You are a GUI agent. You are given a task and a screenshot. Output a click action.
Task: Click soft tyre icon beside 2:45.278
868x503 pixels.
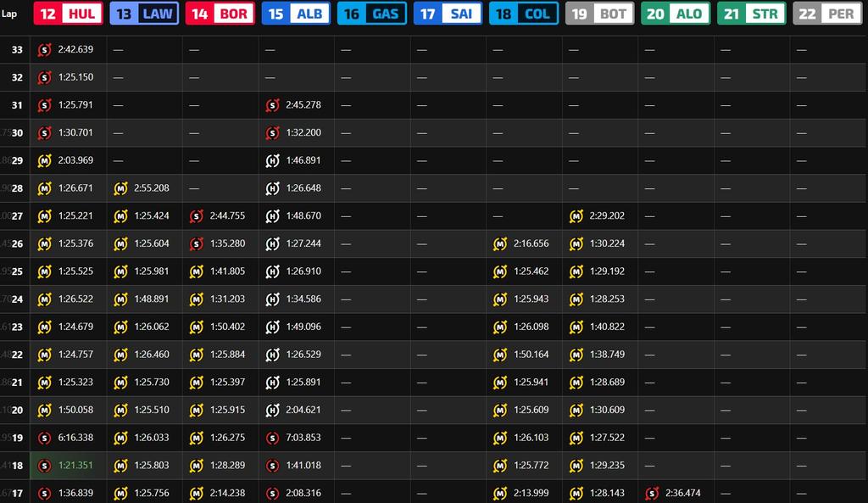(272, 105)
